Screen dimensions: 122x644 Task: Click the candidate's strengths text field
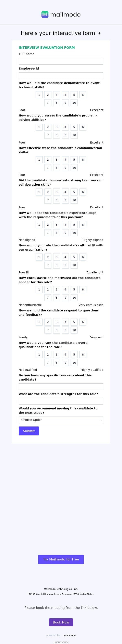tap(61, 401)
